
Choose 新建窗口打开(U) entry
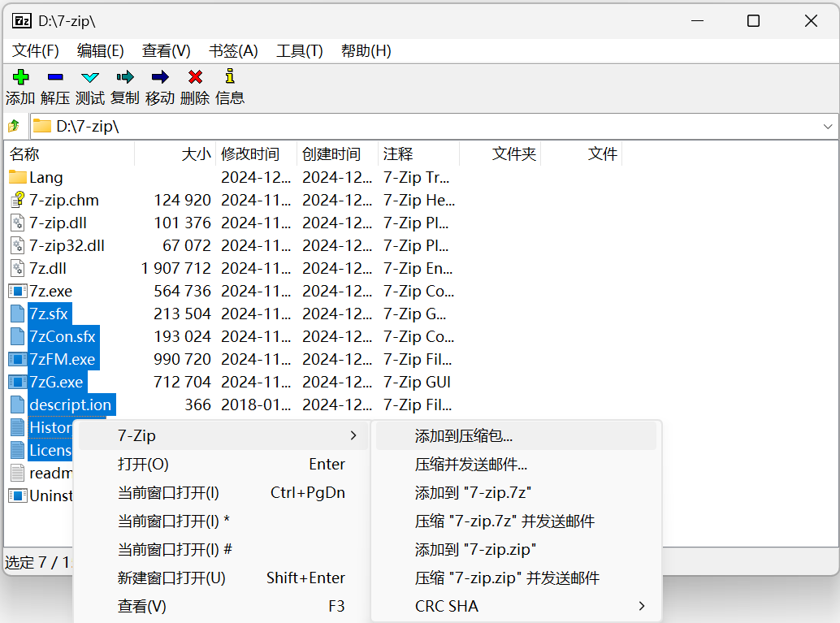pos(223,578)
